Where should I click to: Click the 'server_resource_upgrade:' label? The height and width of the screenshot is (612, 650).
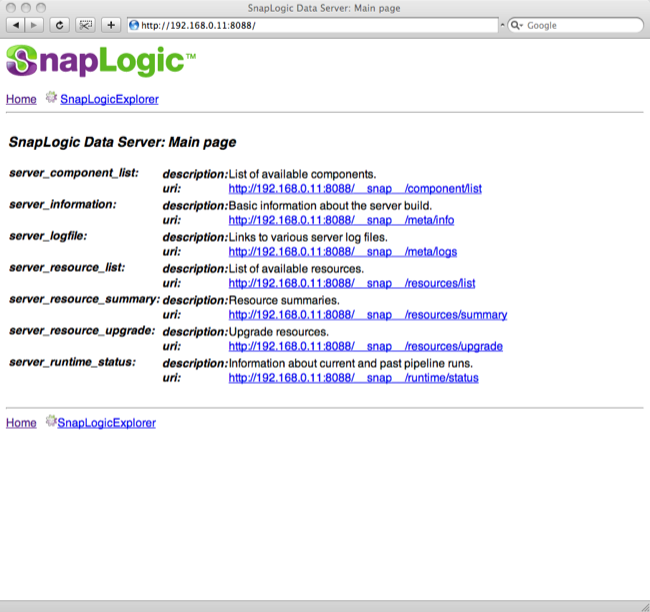[x=82, y=330]
